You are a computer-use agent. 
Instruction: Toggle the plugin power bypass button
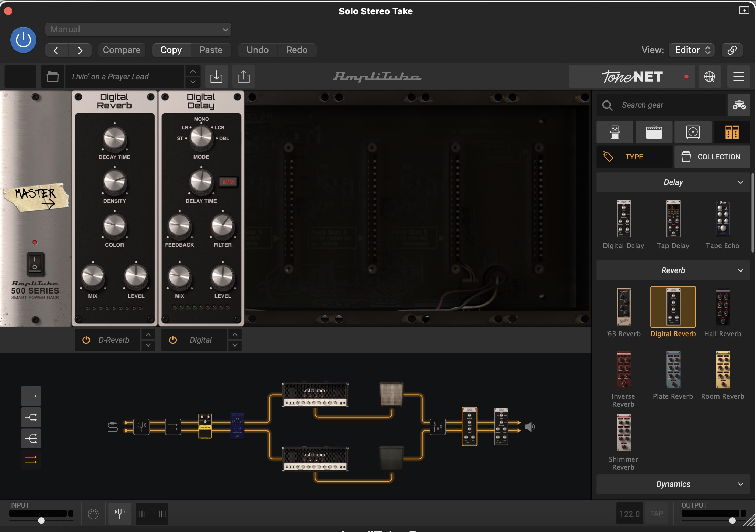tap(23, 40)
